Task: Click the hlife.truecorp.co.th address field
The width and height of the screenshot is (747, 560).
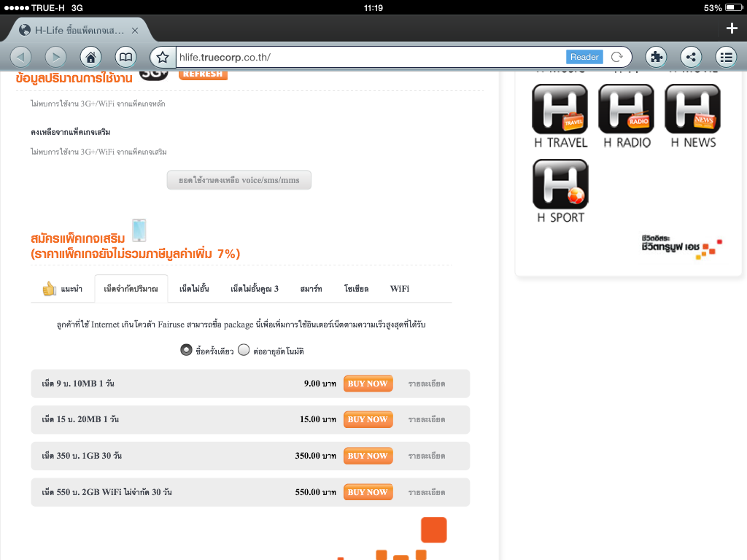Action: [x=369, y=57]
